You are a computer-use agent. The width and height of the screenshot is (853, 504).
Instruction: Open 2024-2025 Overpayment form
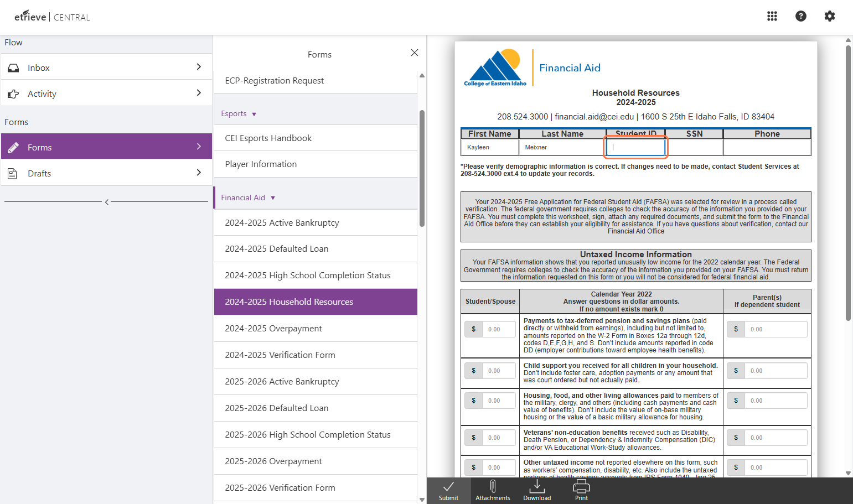pyautogui.click(x=316, y=329)
